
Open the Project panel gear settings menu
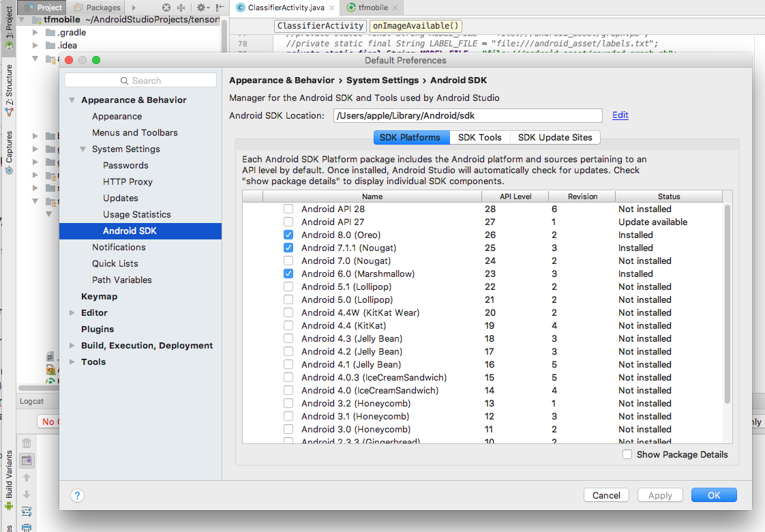click(x=202, y=8)
